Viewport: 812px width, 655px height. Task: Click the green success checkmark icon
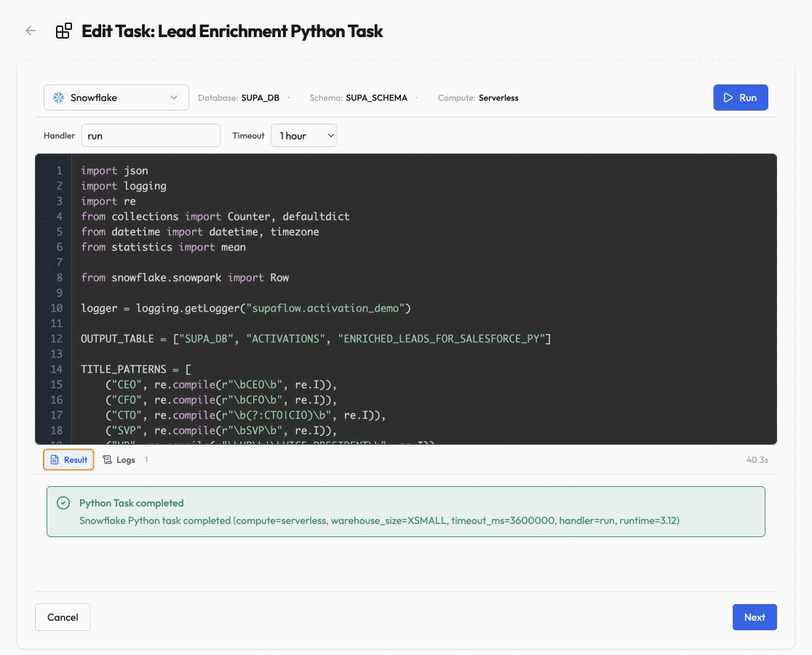click(63, 503)
